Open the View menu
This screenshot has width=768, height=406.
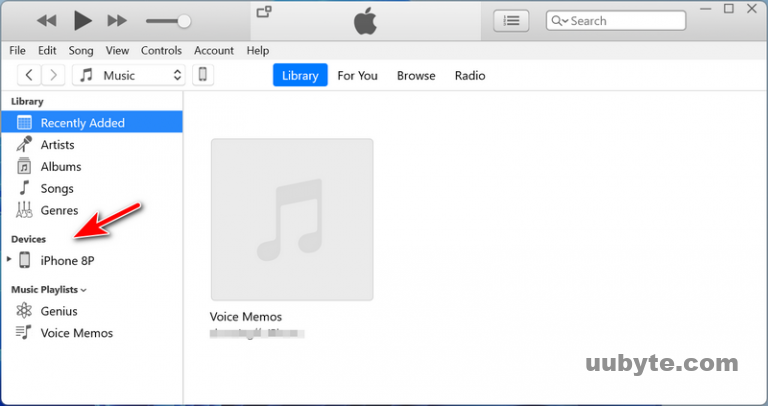pyautogui.click(x=117, y=50)
